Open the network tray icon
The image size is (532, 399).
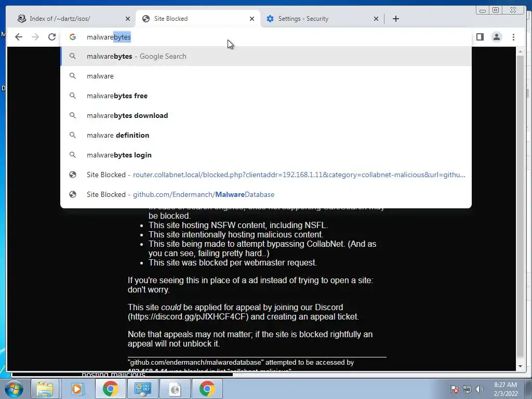(467, 389)
